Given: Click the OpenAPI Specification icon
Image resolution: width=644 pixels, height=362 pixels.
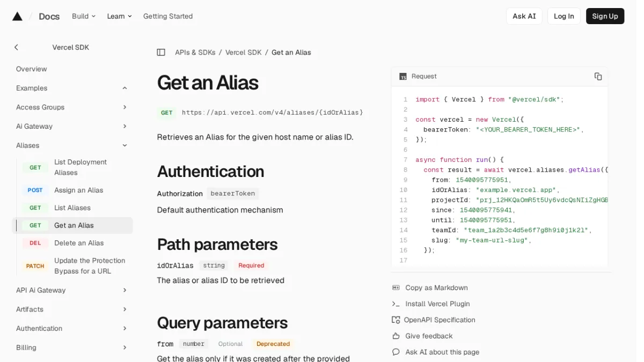Looking at the screenshot, I should click(x=396, y=320).
